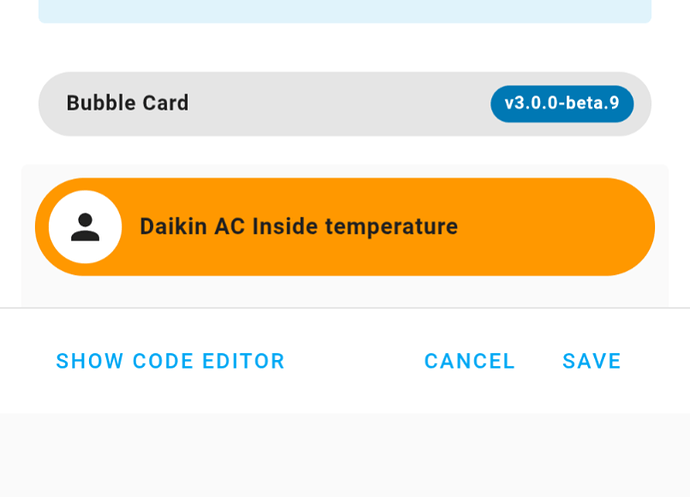Click the v3.0.0-beta.9 version badge

click(561, 103)
